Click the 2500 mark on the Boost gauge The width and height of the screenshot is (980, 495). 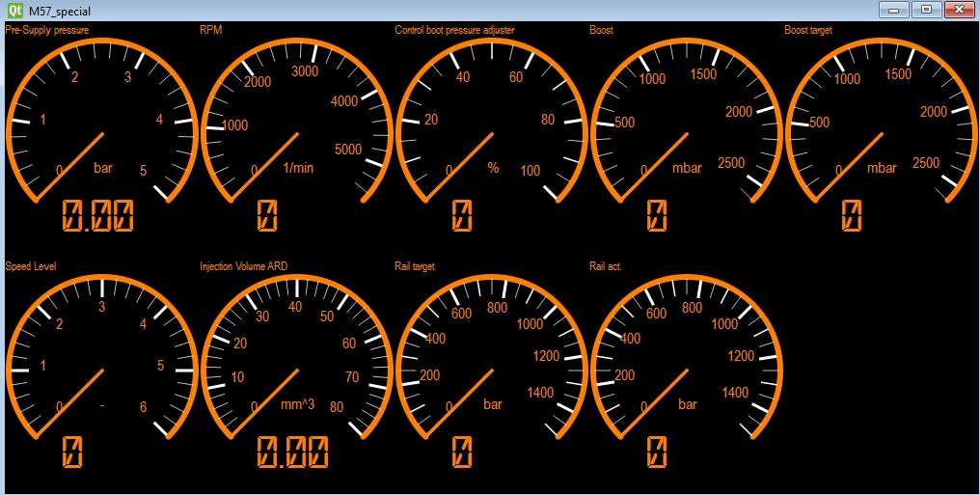coord(731,163)
